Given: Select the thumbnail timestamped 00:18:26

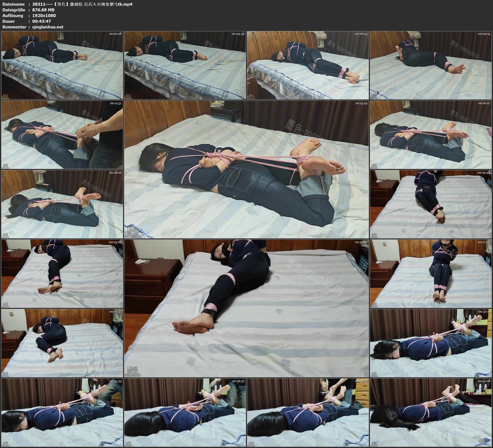Looking at the screenshot, I should 62,204.
